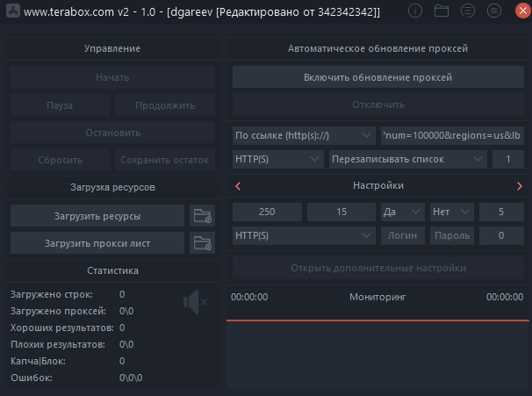Go to previous settings page with left arrow
Viewport: 532px width, 396px height.
tap(238, 186)
